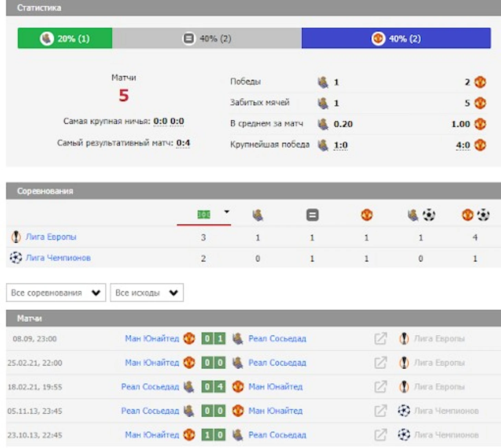Click Europa League icon in competitions table
Image resolution: width=501 pixels, height=448 pixels.
16,237
